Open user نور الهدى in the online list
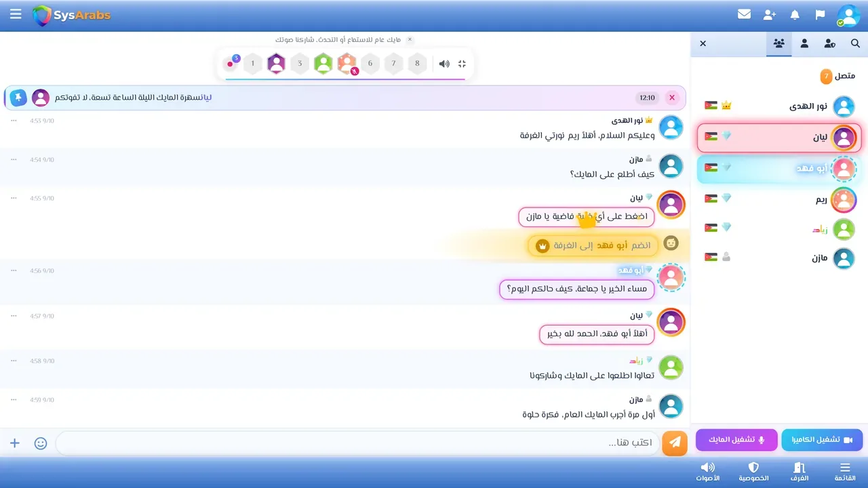Screen dimensions: 868x488 pos(779,106)
